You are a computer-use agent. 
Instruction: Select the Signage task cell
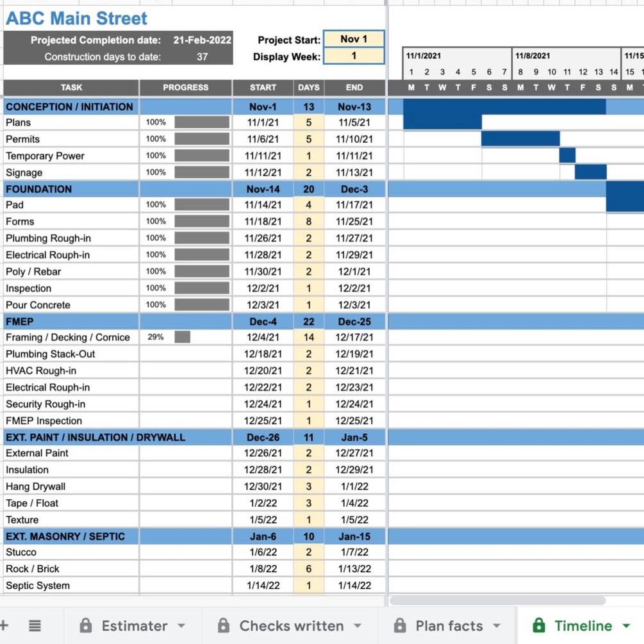pos(71,172)
